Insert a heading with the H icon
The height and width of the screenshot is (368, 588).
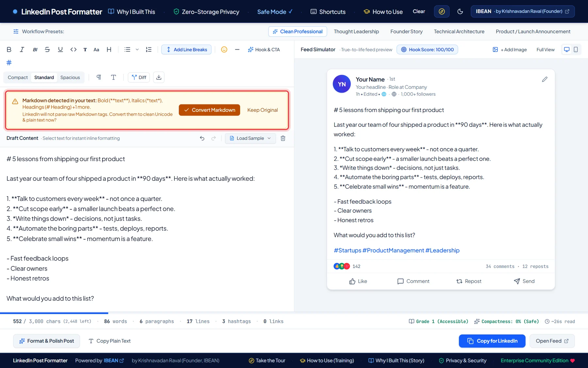click(109, 50)
